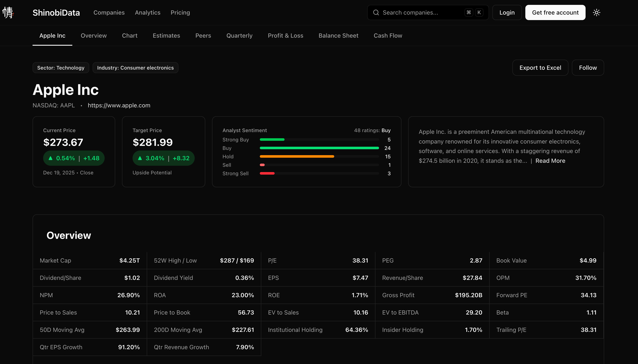This screenshot has height=364, width=638.
Task: Switch to the Cash Flow tab
Action: tap(388, 36)
